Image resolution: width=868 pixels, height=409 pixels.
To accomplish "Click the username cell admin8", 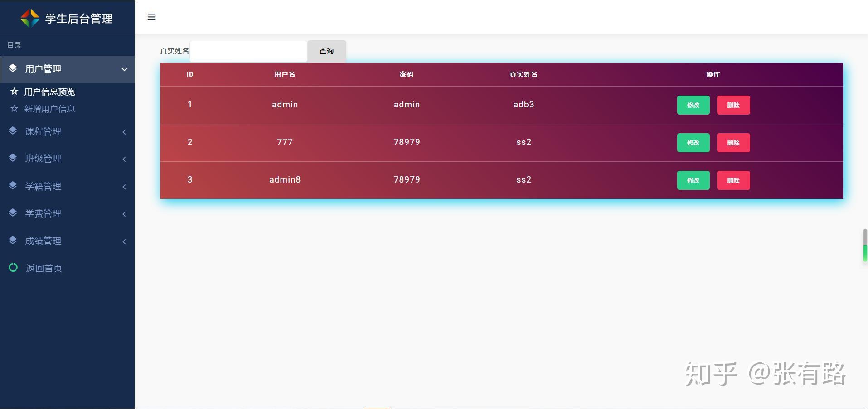I will [285, 180].
